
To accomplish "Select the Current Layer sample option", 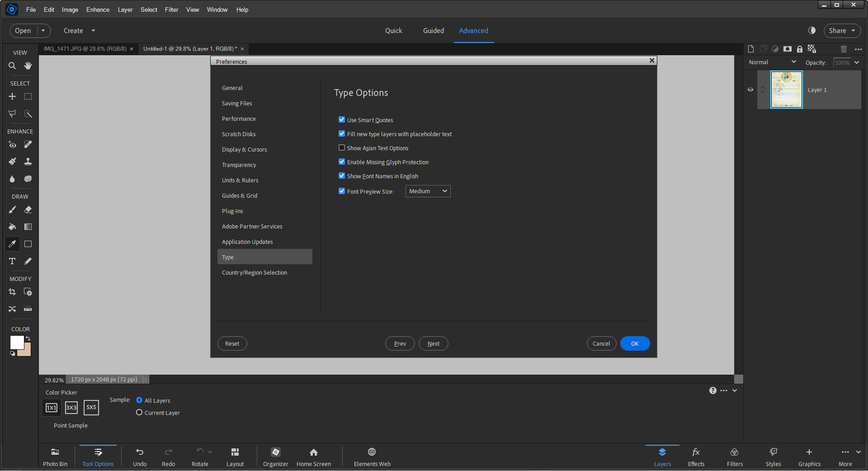I will click(139, 412).
